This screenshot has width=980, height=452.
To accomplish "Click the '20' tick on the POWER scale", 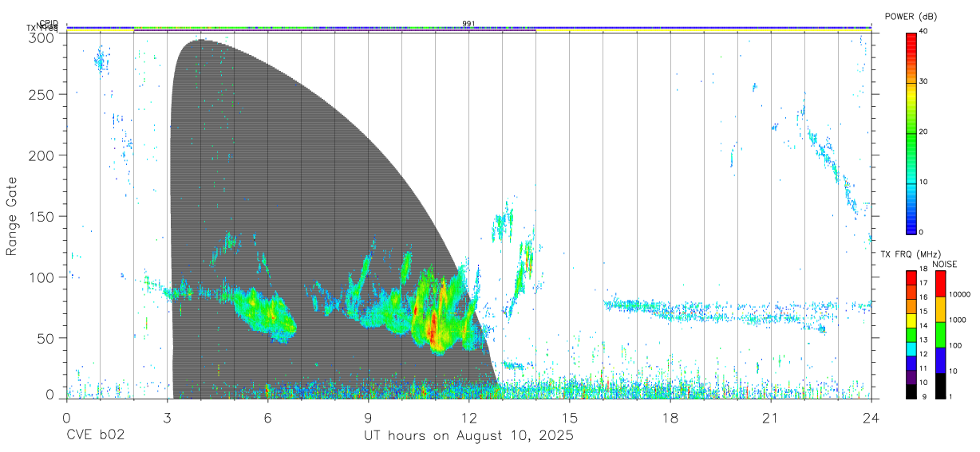I will click(x=924, y=132).
